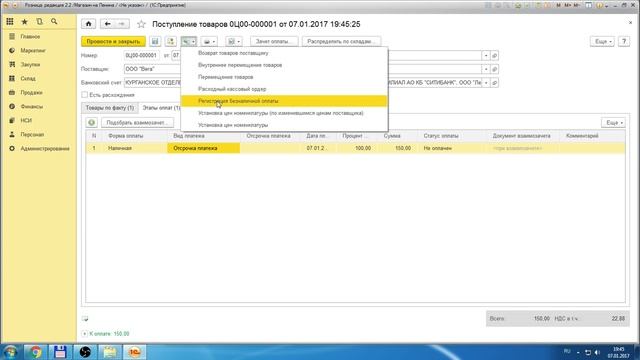This screenshot has width=640, height=360.
Task: Click the Провести и закрыть button
Action: coord(113,42)
